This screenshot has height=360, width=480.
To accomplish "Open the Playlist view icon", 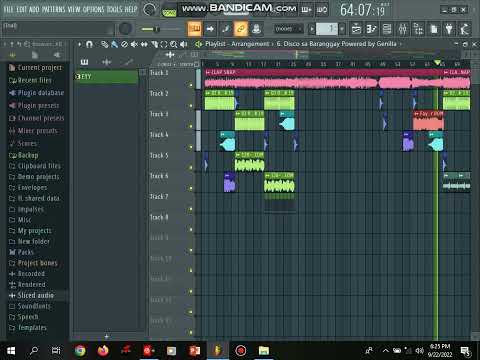I will tap(356, 29).
